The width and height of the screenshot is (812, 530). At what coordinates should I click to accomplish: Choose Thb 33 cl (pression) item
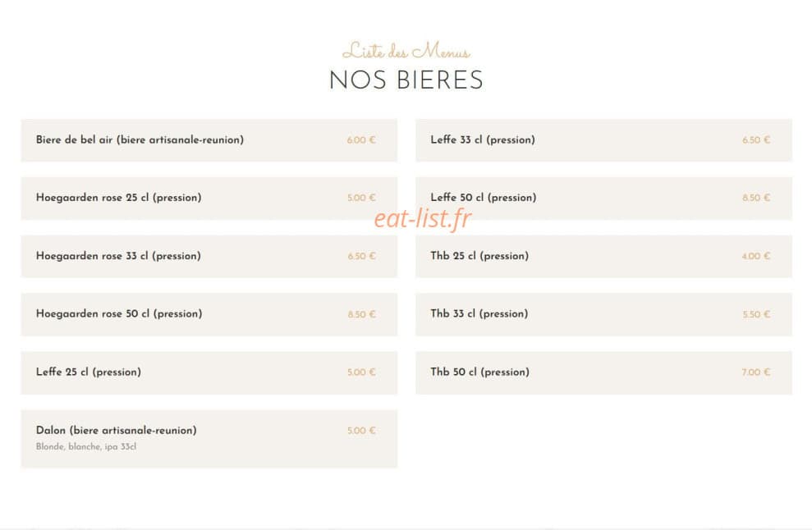click(603, 314)
